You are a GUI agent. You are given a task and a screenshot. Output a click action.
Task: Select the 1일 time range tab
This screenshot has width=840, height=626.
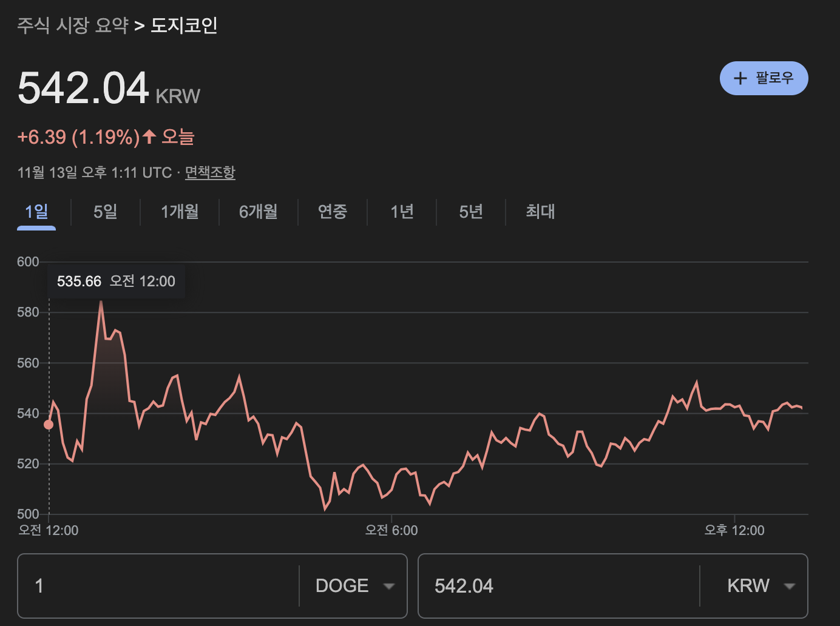[x=36, y=212]
